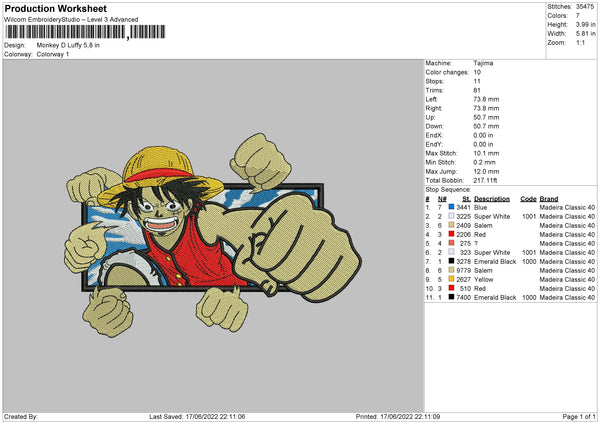Pick the red swatch for thread 2206
This screenshot has height=424, width=600.
[x=452, y=234]
